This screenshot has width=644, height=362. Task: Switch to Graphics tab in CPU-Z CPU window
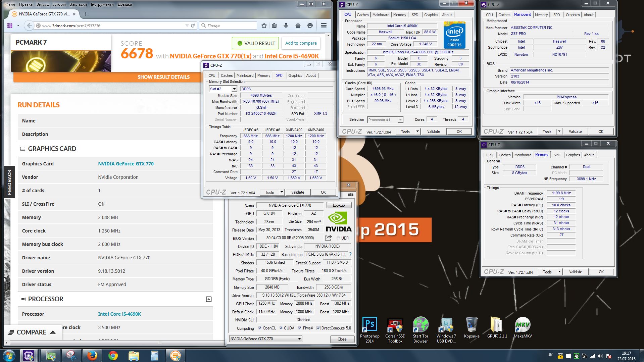431,15
